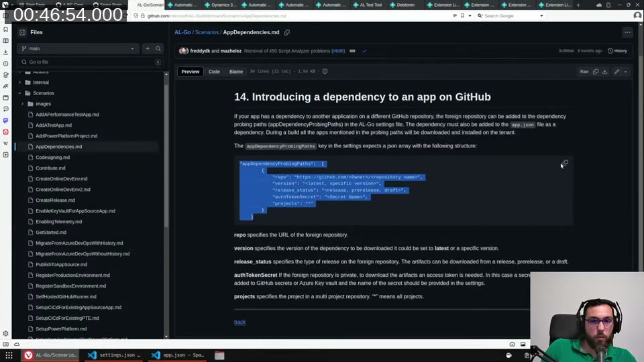Image resolution: width=644 pixels, height=362 pixels.
Task: Collapse the Scenarios folder
Action: click(x=20, y=93)
